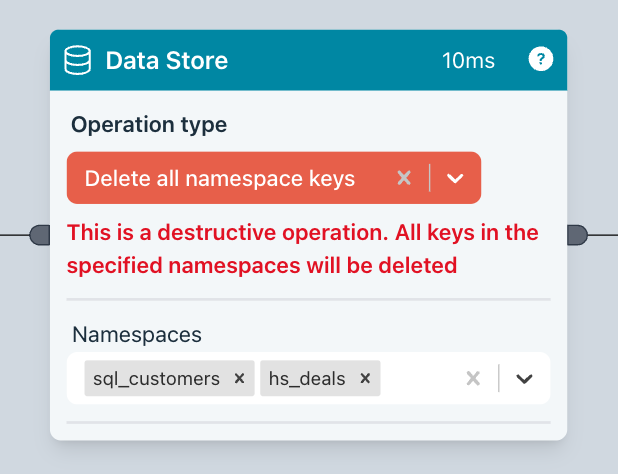Click the Data Store node title

point(167,61)
